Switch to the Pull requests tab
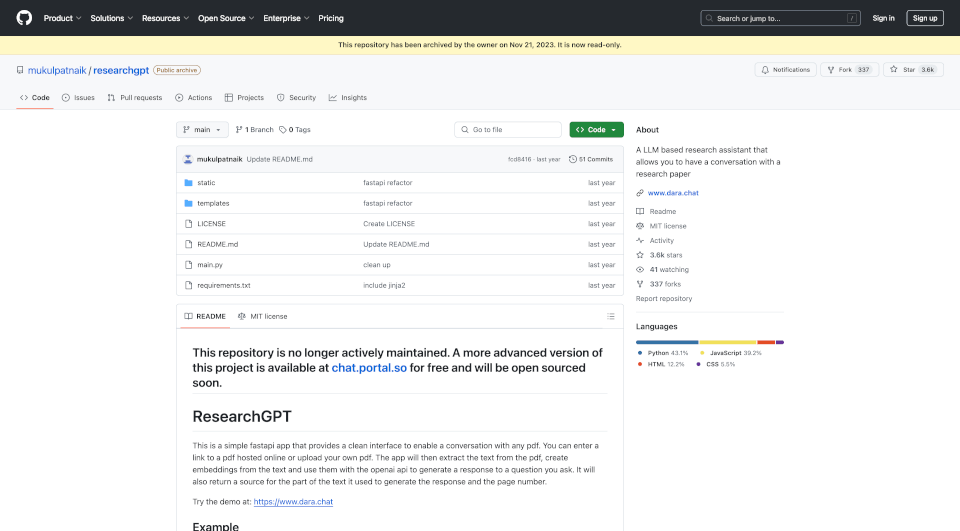Viewport: 960px width, 531px height. pos(135,98)
